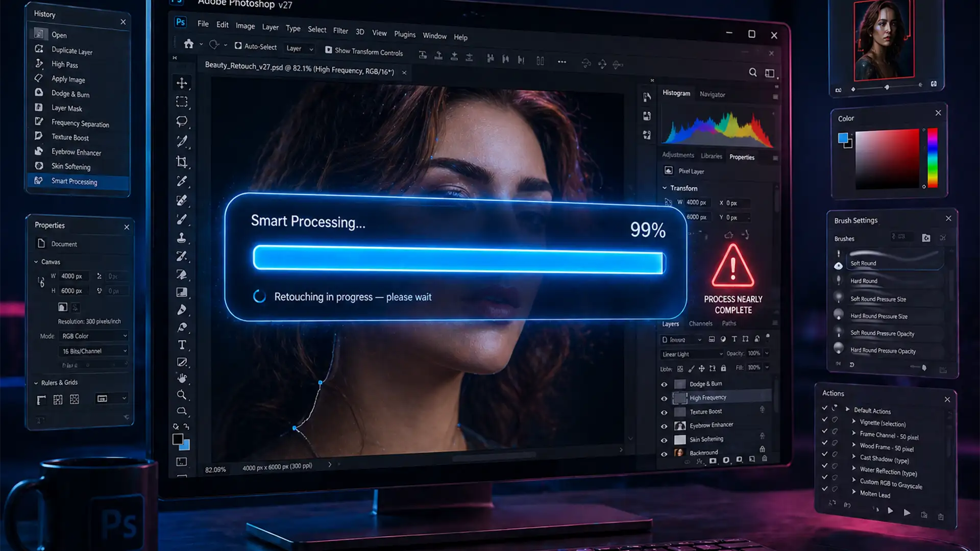This screenshot has height=551, width=980.
Task: Select the Lasso tool
Action: pyautogui.click(x=182, y=121)
